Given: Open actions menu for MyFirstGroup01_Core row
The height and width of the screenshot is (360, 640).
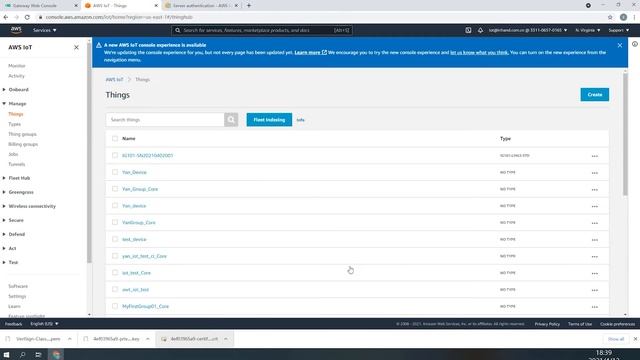Looking at the screenshot, I should (595, 307).
